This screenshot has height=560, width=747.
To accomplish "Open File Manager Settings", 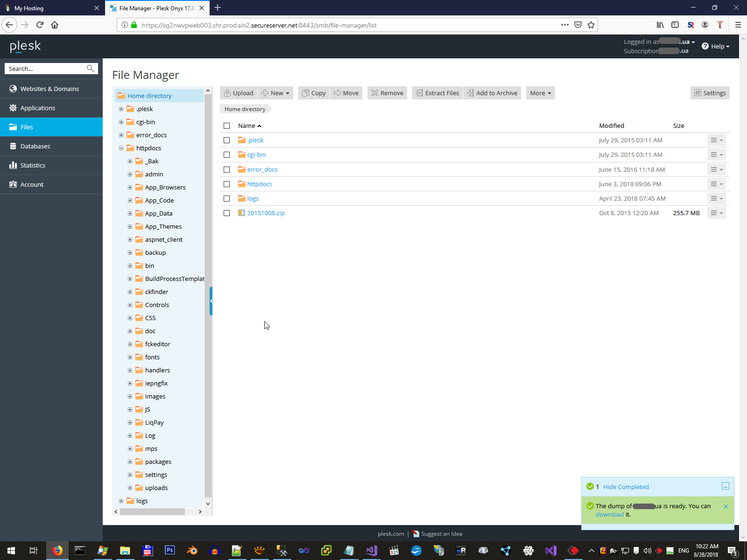I will [x=710, y=93].
